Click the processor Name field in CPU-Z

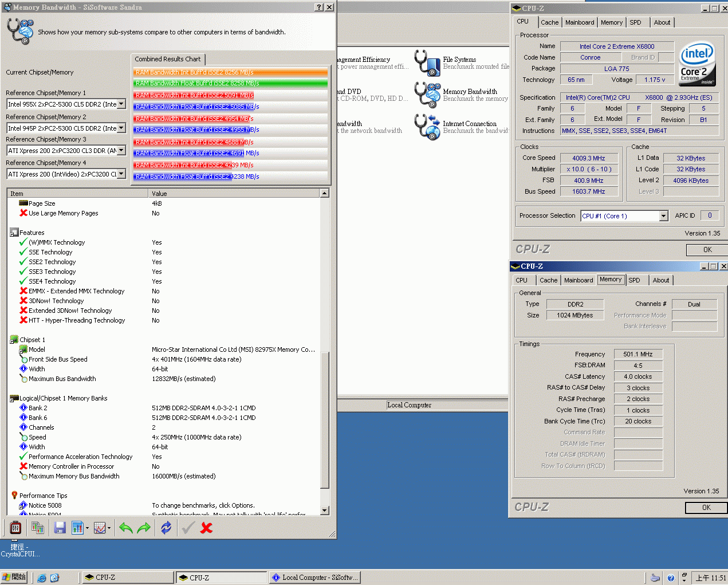click(617, 46)
